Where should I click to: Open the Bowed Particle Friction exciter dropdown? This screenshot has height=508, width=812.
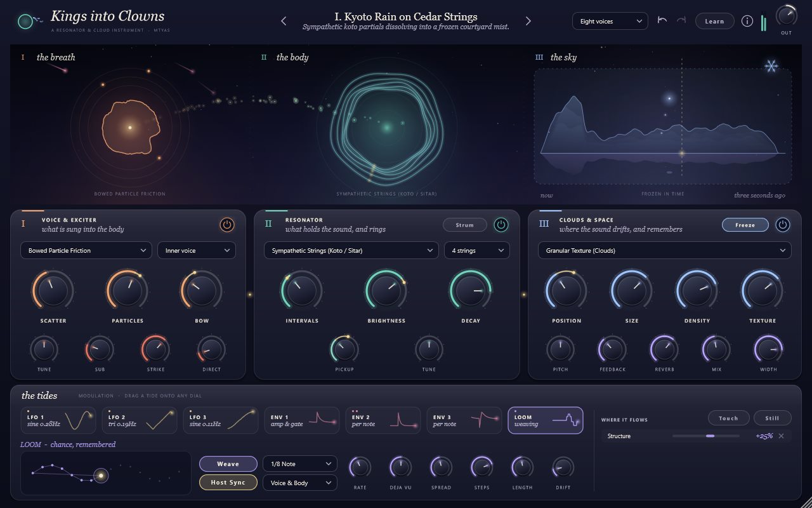[86, 250]
